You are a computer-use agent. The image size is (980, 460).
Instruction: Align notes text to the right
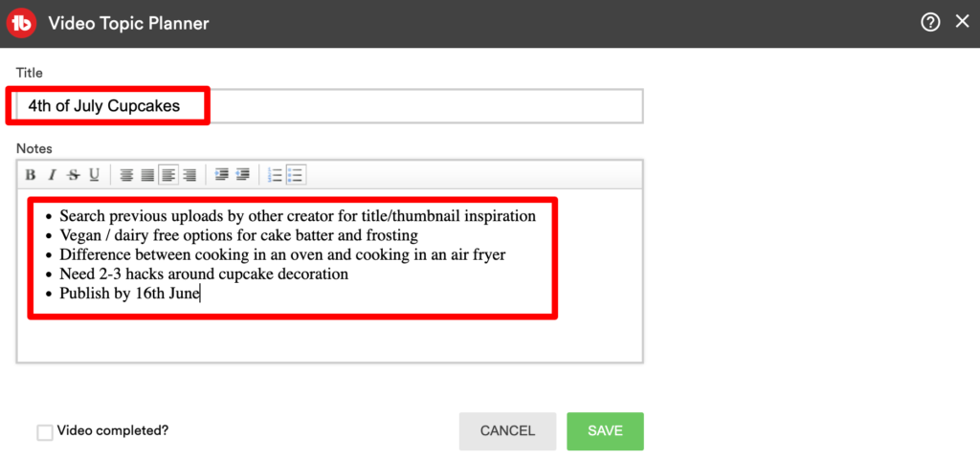(x=189, y=175)
